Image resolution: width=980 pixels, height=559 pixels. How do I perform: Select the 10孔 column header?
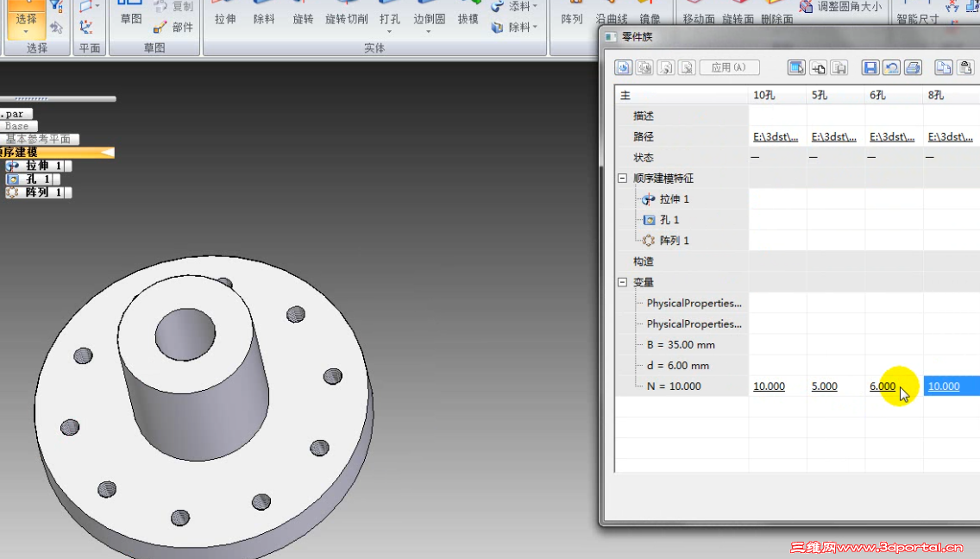tap(777, 95)
